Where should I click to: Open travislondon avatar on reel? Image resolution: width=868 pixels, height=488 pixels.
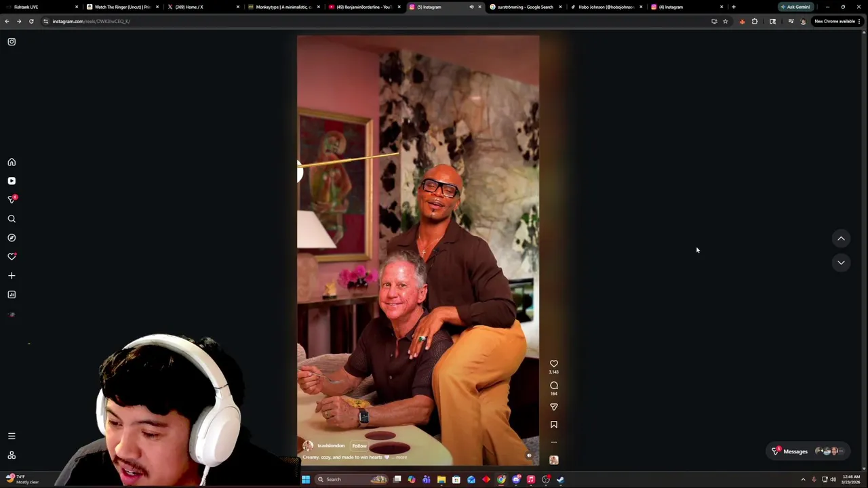[309, 446]
